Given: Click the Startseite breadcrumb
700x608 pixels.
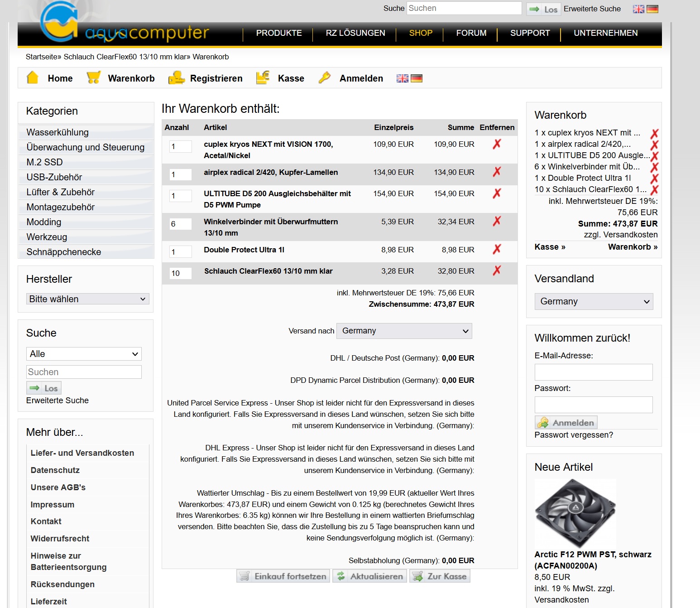Looking at the screenshot, I should [x=42, y=57].
